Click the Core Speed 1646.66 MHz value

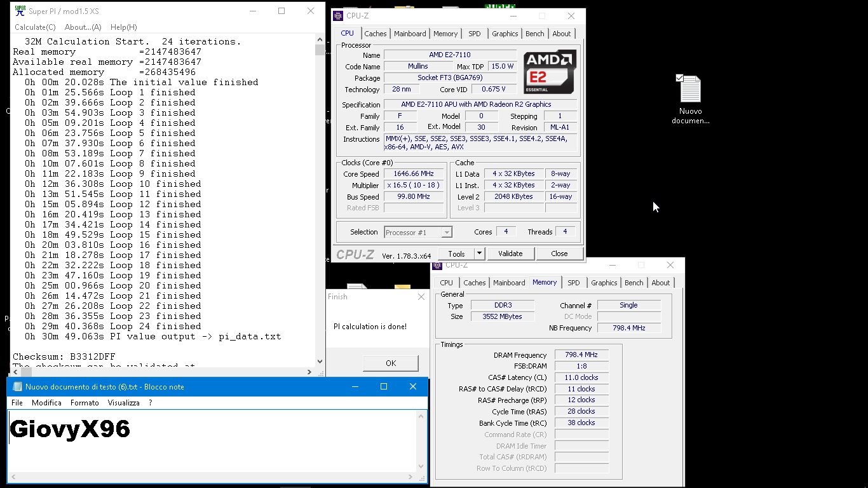(414, 173)
